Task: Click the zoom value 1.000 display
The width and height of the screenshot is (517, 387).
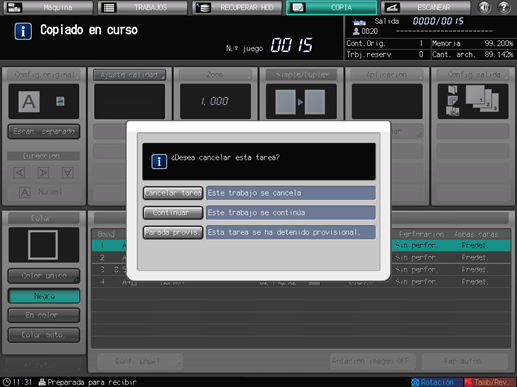Action: point(215,101)
